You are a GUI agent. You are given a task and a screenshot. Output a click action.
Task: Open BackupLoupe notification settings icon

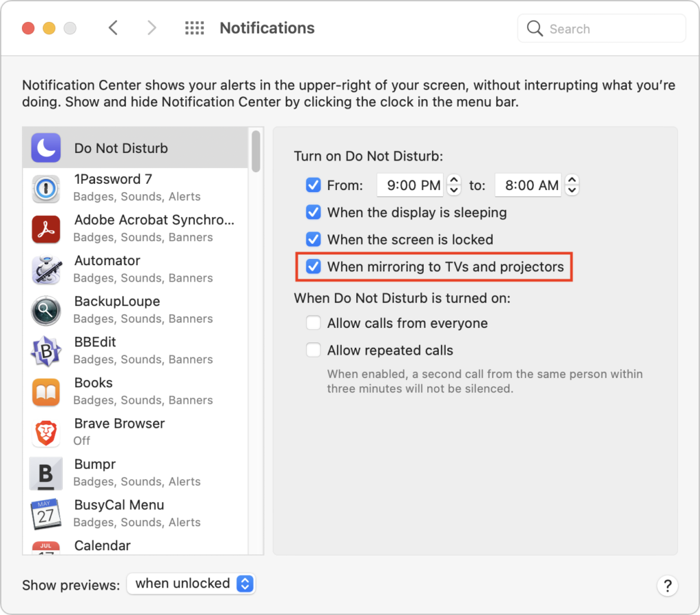[46, 310]
